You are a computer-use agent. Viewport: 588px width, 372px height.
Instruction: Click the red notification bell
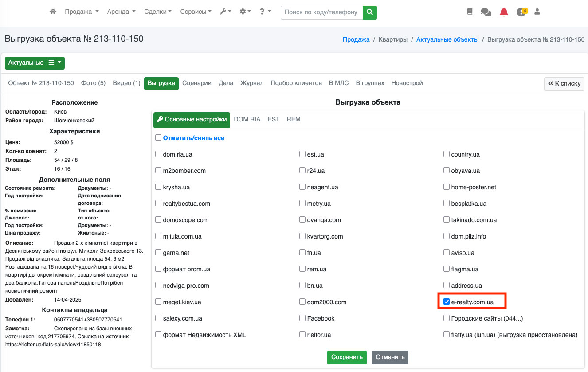coord(504,12)
